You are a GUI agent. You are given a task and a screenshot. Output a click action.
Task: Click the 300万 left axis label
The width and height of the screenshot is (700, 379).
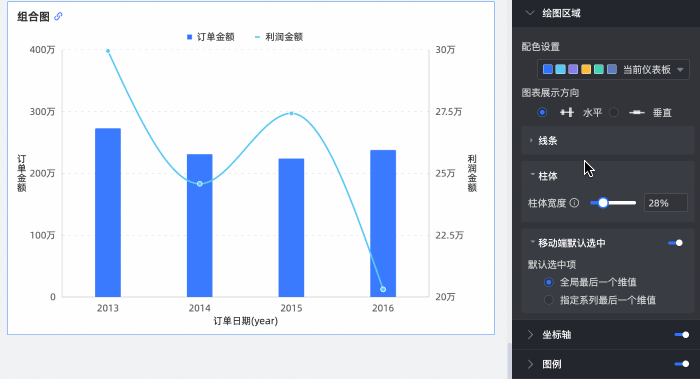click(x=42, y=112)
